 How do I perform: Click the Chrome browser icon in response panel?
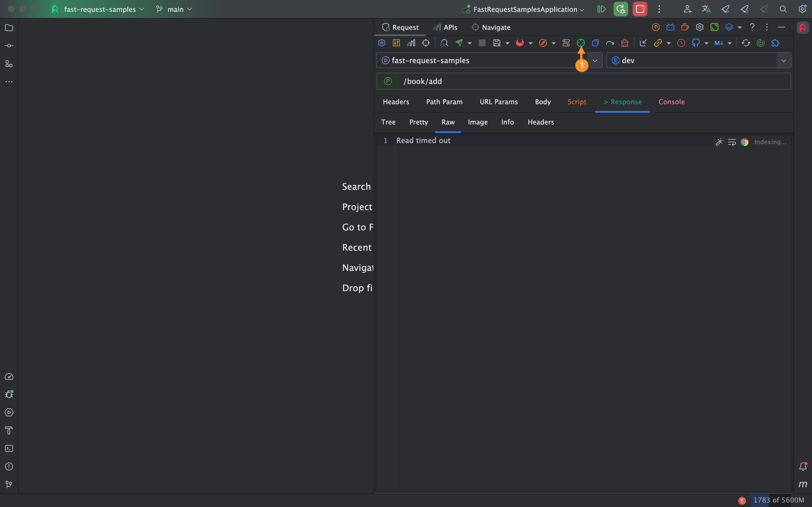click(x=745, y=142)
